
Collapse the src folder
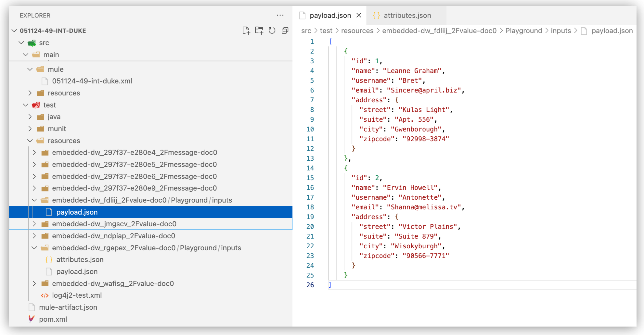(x=21, y=43)
